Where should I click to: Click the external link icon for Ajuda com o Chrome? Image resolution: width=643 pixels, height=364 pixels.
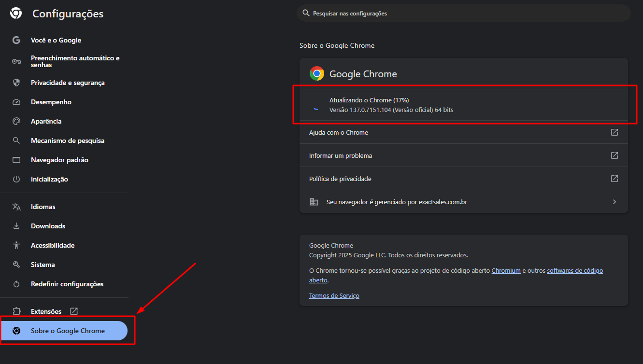click(x=614, y=132)
